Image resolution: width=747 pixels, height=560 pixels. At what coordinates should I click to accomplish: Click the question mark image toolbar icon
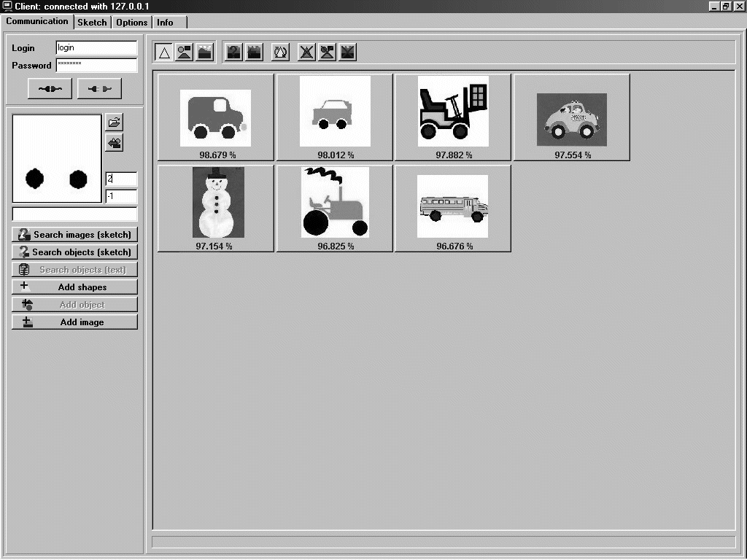[233, 52]
